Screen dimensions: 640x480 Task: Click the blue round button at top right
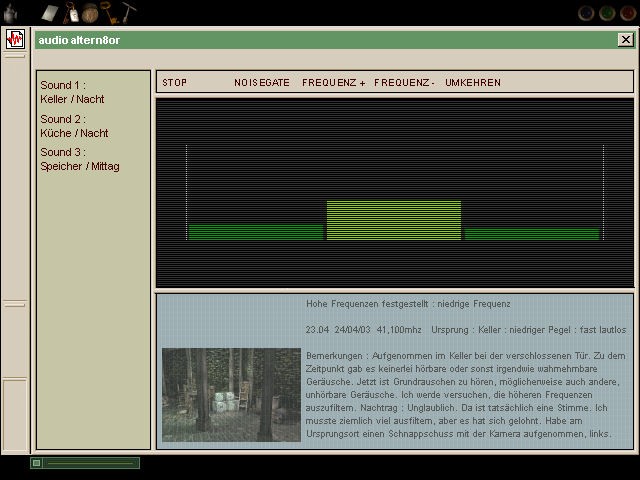587,13
